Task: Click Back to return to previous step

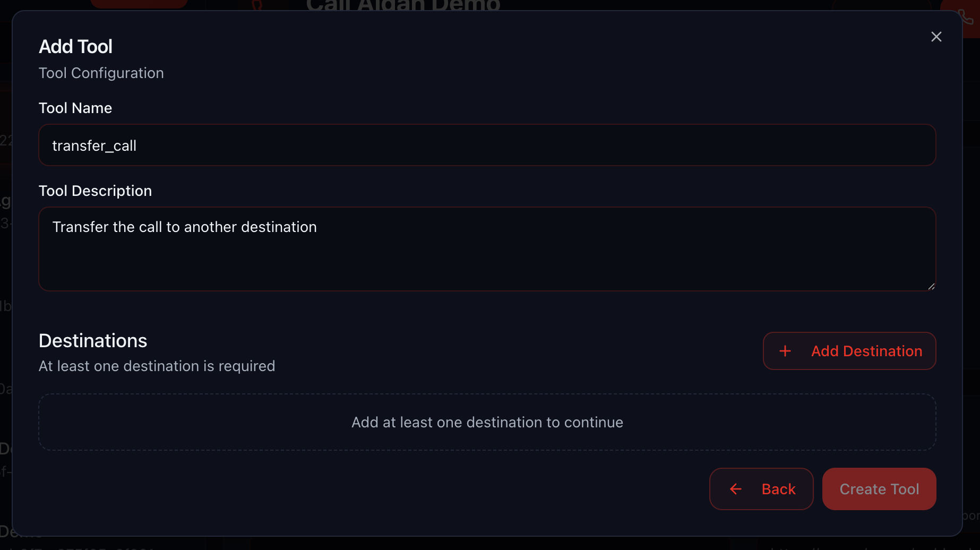Action: [762, 489]
